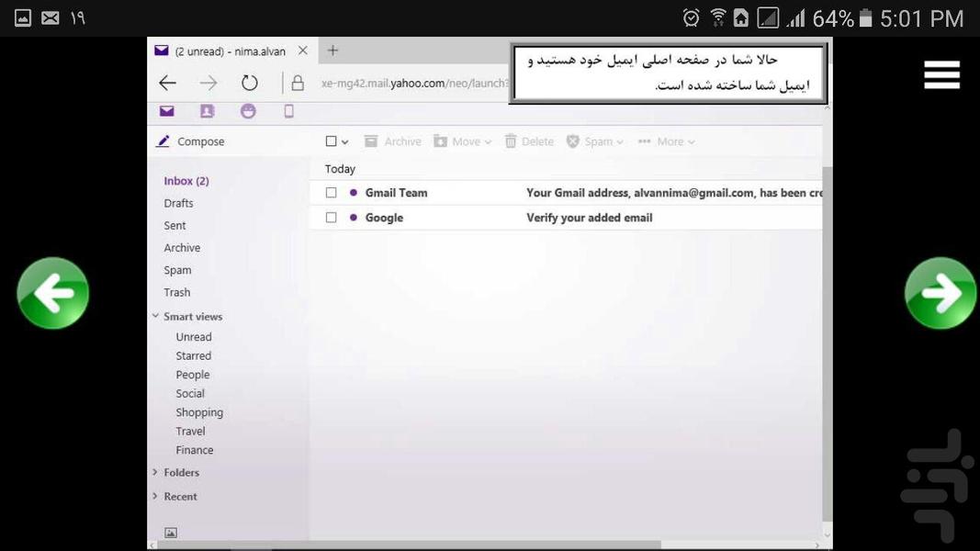The height and width of the screenshot is (551, 980).
Task: Open Inbox (2) folder
Action: 186,181
